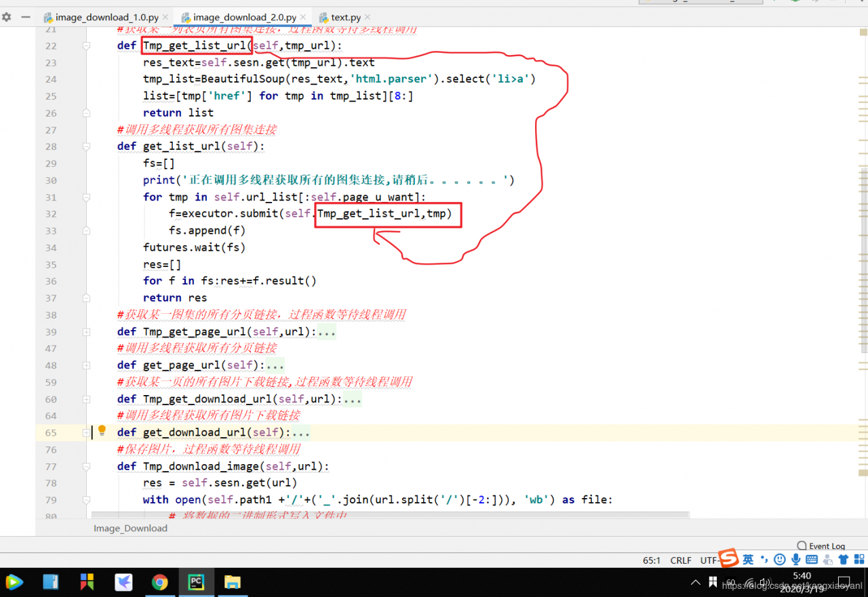Open the Sogou emoji smiley panel

coord(780,560)
